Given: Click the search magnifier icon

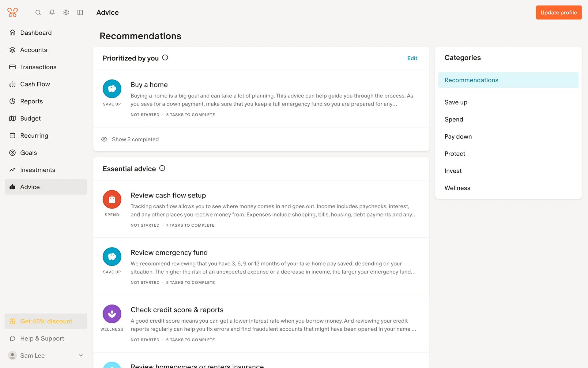Looking at the screenshot, I should (38, 13).
